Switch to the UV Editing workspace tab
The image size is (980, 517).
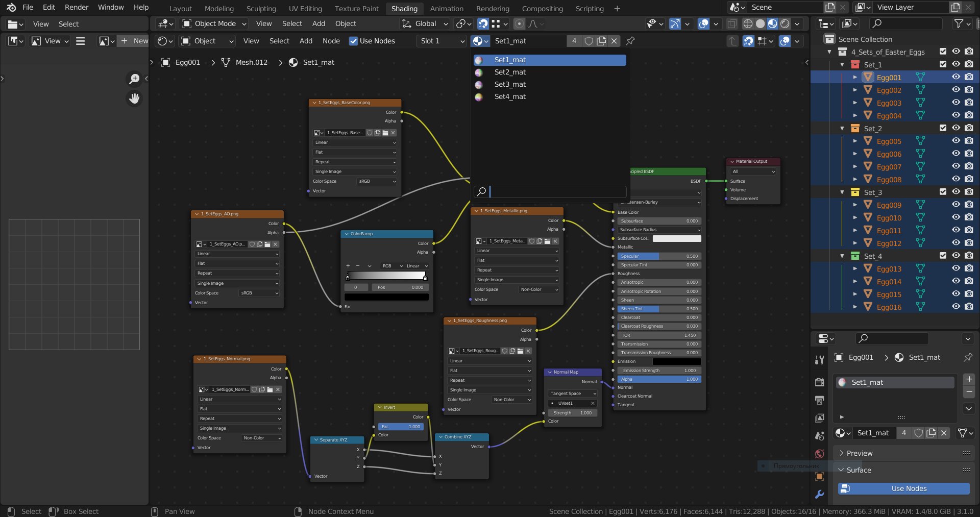click(305, 9)
